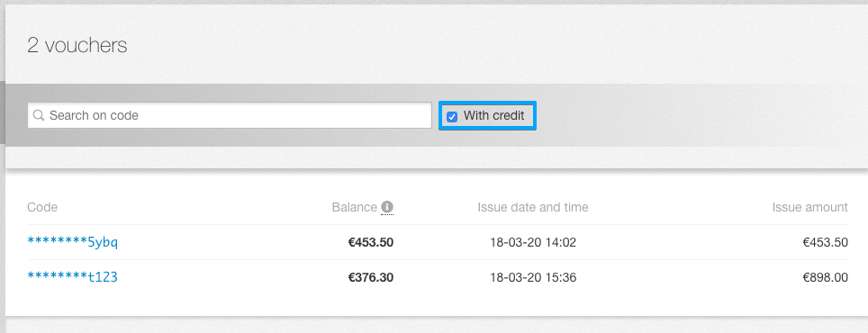This screenshot has height=333, width=868.
Task: Toggle the With credit checkbox
Action: [452, 117]
